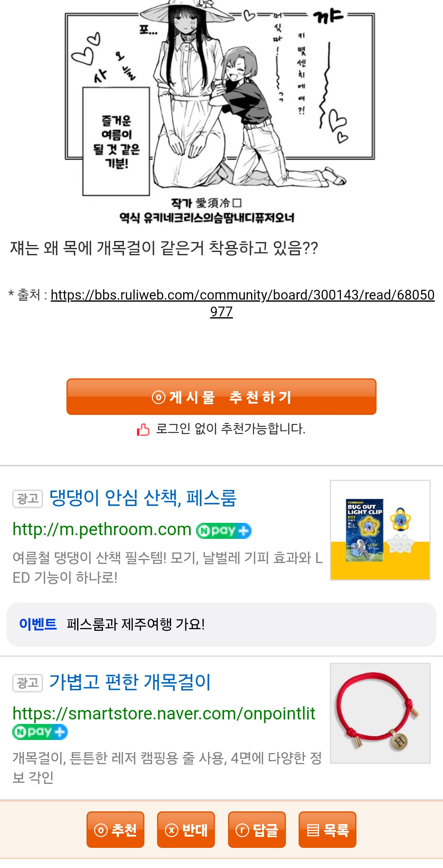Open the ruliweb source link
Viewport: 443px width, 868px height.
[x=242, y=303]
